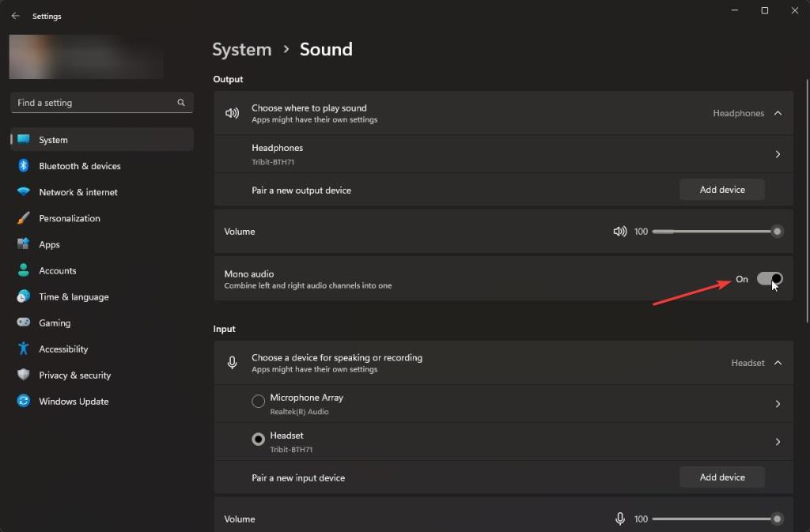Open Bluetooth & devices settings
The height and width of the screenshot is (532, 810).
79,166
